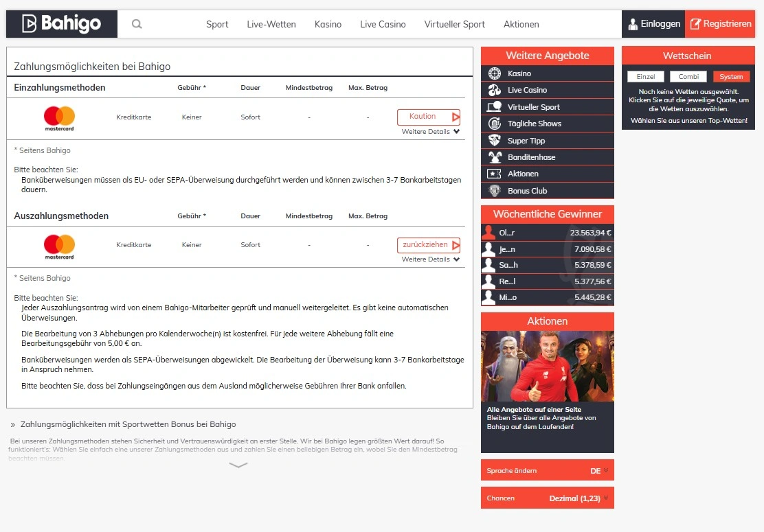Open Aktionen in the top navigation
The image size is (764, 532).
521,24
